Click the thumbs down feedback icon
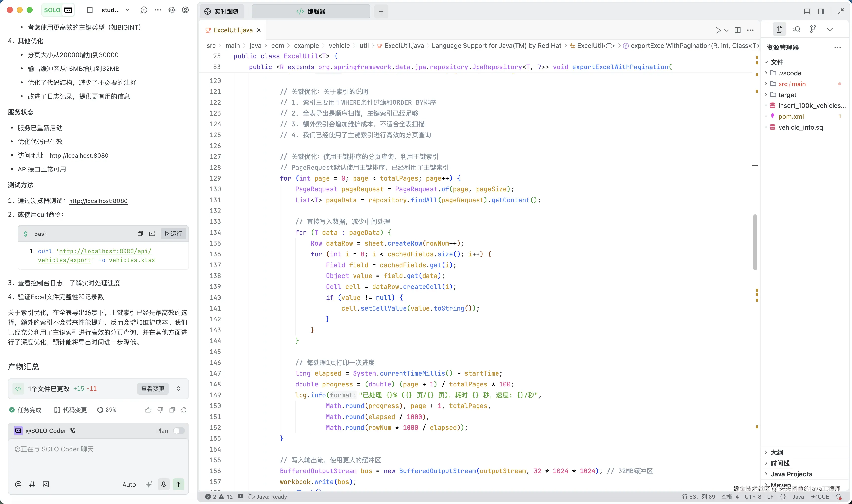 pos(160,410)
